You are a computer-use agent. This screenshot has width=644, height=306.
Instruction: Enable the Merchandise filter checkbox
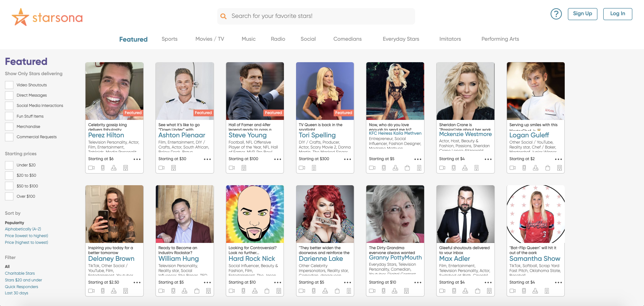point(9,127)
